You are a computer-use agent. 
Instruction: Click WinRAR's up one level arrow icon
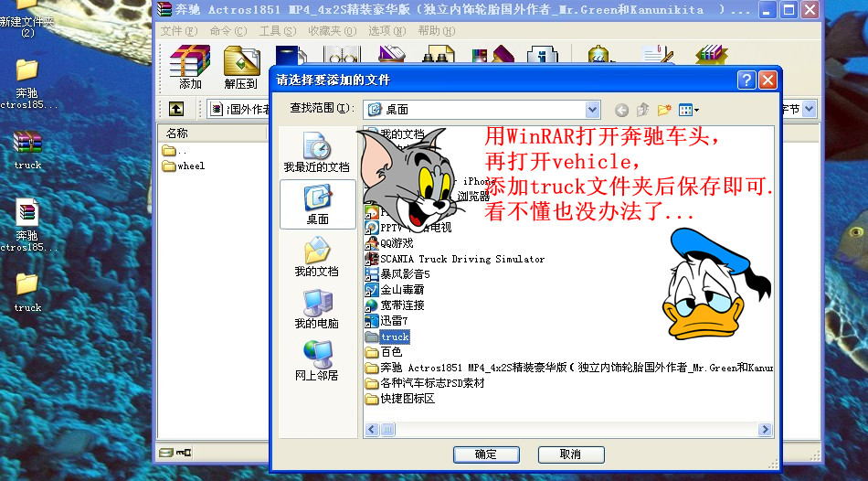(x=176, y=109)
